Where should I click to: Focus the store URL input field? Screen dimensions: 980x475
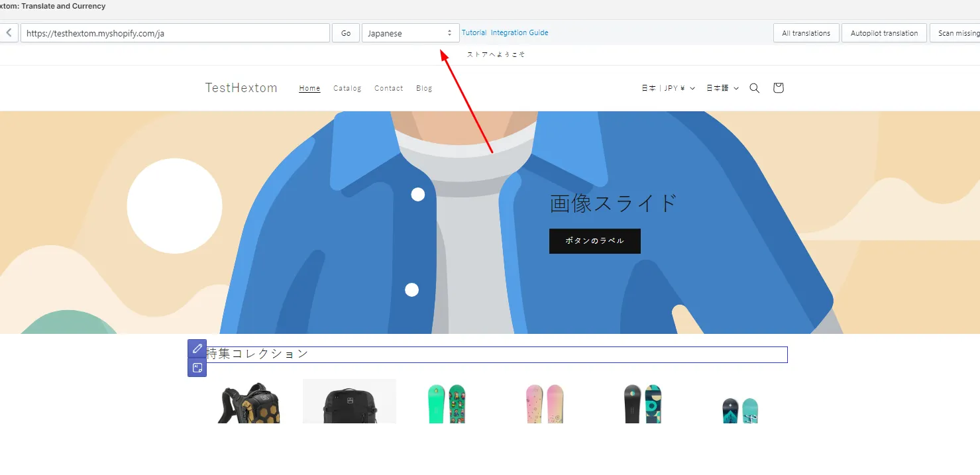tap(175, 33)
